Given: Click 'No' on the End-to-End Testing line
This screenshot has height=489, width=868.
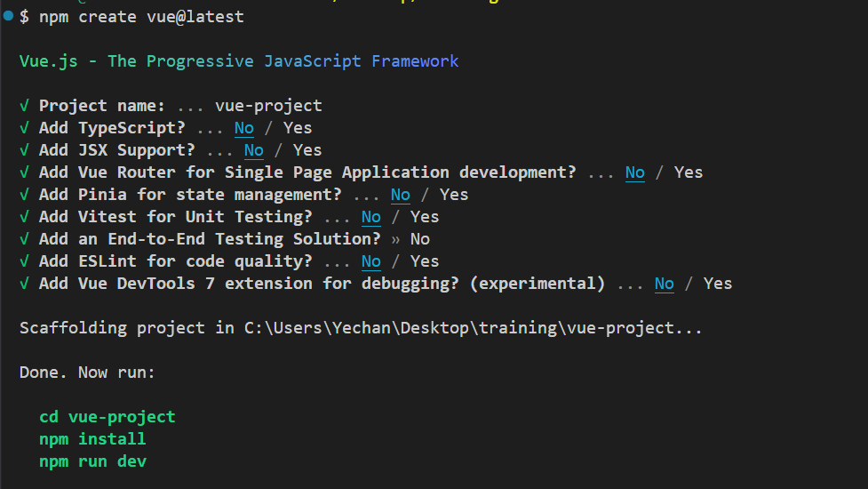Looking at the screenshot, I should (x=419, y=238).
